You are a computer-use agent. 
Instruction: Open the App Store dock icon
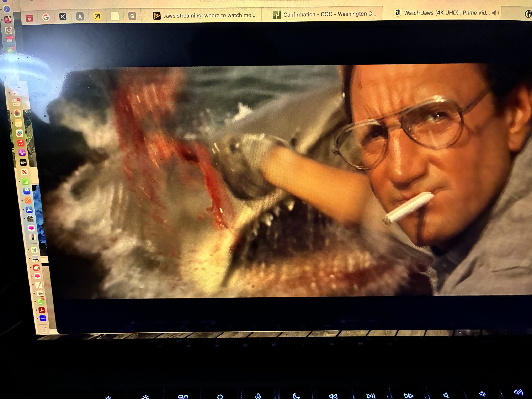pyautogui.click(x=29, y=210)
